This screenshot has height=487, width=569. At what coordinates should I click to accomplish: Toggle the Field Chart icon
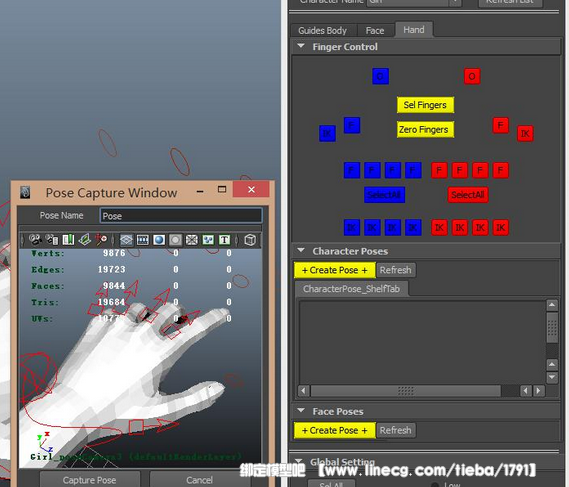coord(192,240)
